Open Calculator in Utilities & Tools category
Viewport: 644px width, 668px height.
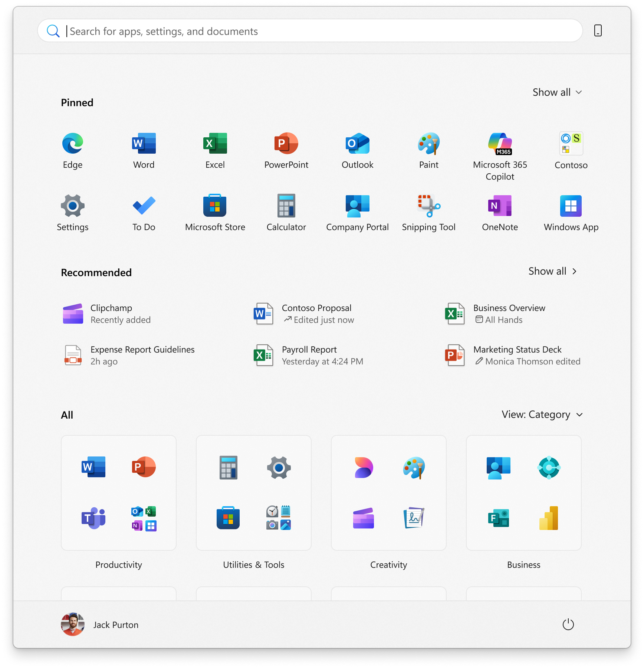pyautogui.click(x=229, y=467)
